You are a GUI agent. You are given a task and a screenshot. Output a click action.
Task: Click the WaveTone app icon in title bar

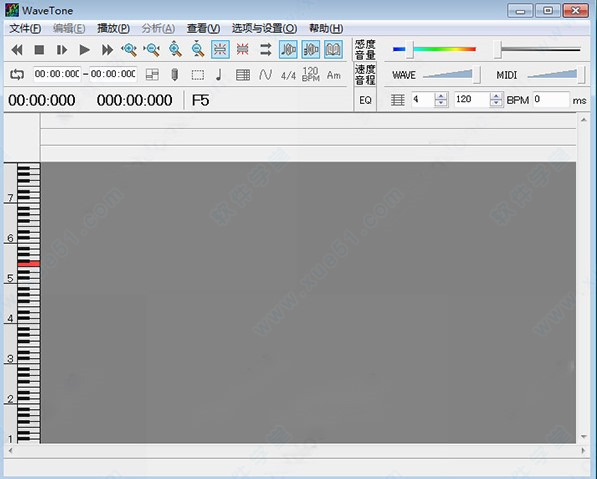12,10
